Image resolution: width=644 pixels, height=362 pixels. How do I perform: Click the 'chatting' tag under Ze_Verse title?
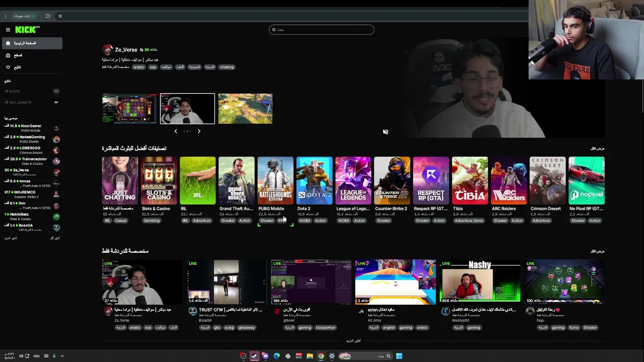pyautogui.click(x=226, y=67)
